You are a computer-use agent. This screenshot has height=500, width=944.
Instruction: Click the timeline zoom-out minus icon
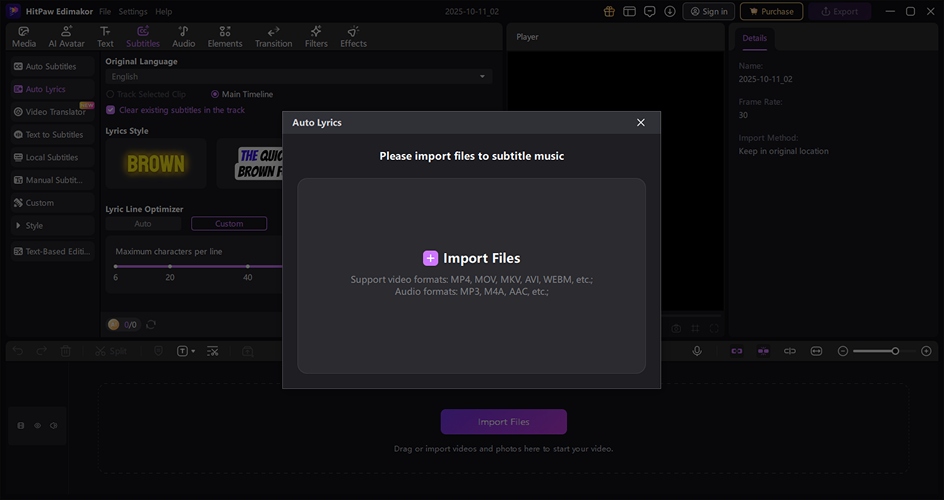tap(843, 351)
